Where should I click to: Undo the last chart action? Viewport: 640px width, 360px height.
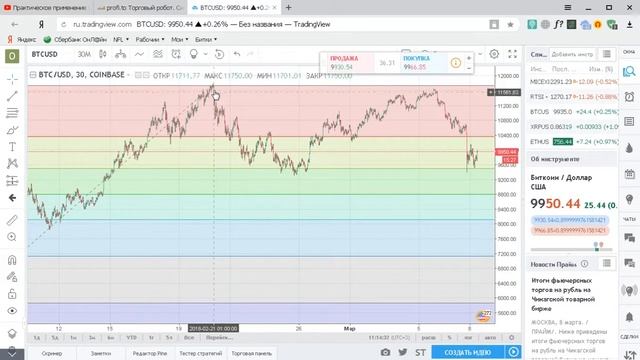tap(237, 54)
